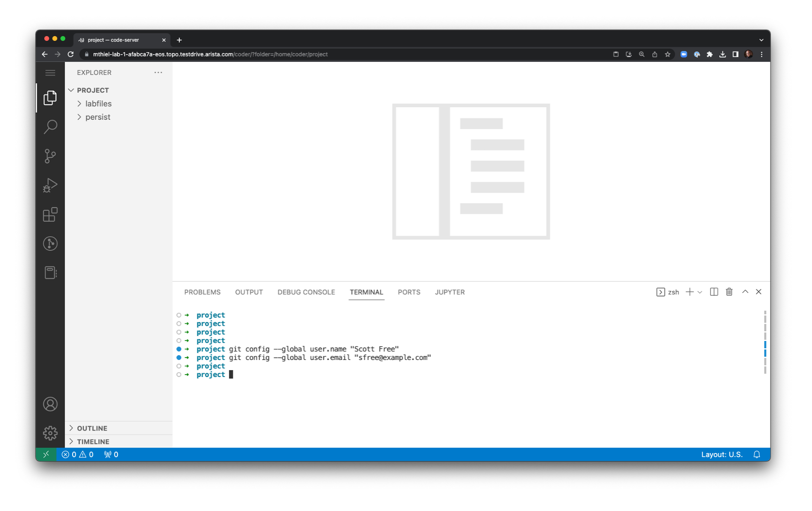The width and height of the screenshot is (812, 511).
Task: Split the terminal panel
Action: pyautogui.click(x=714, y=292)
